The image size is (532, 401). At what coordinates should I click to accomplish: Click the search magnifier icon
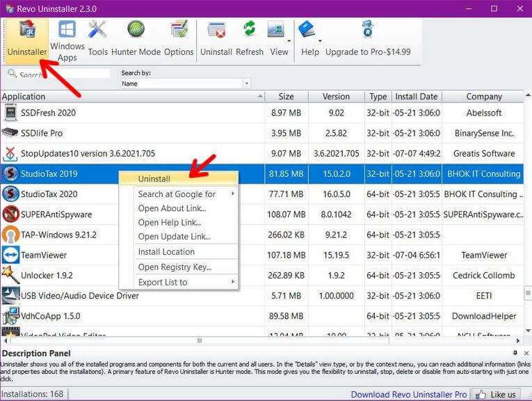(x=12, y=73)
